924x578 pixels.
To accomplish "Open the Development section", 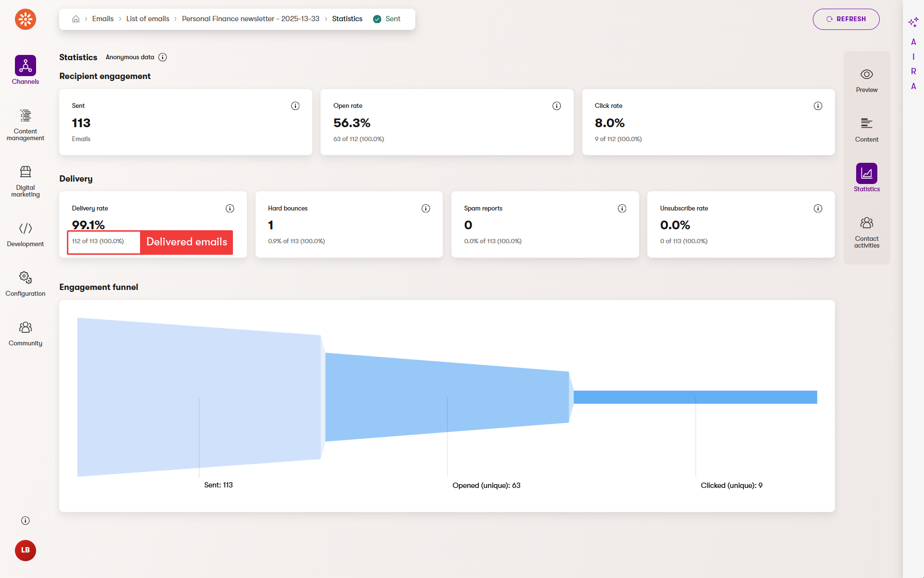I will [x=25, y=234].
